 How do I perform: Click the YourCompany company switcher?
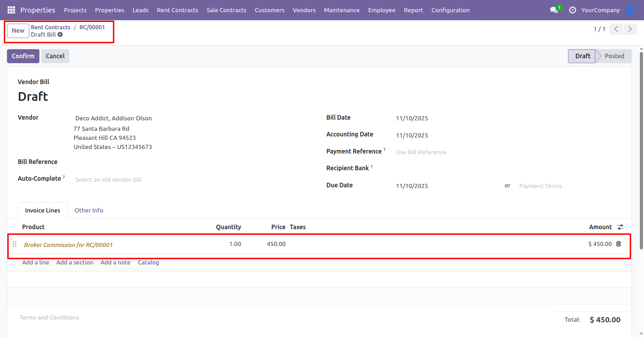pyautogui.click(x=600, y=10)
